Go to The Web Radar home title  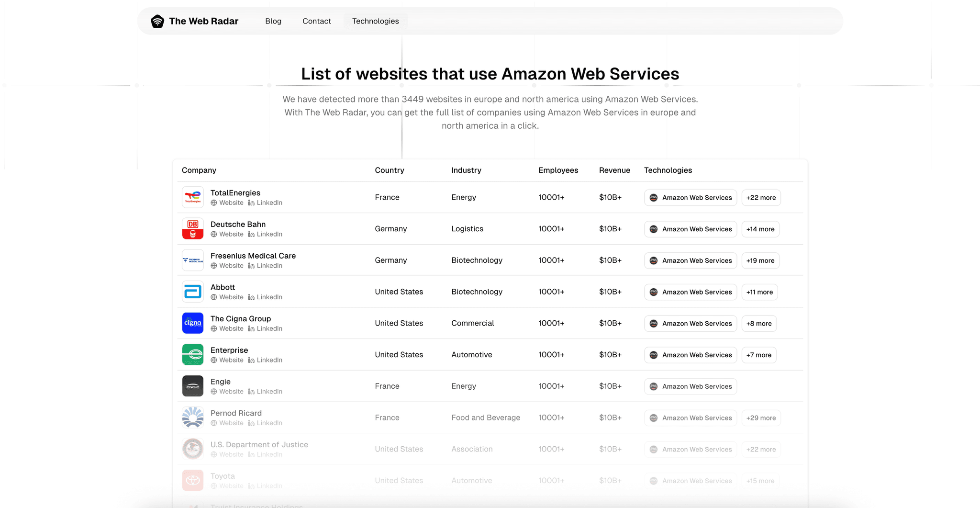tap(204, 21)
